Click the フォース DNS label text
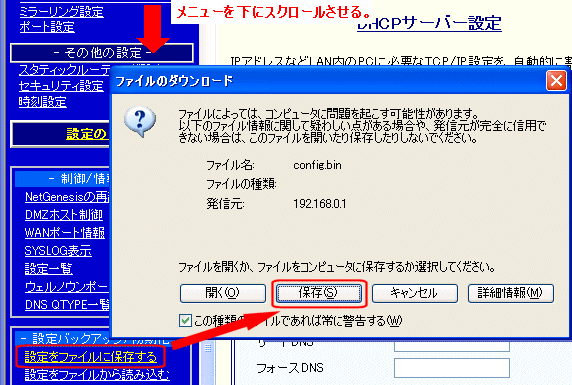Screen dimensions: 572x385 coord(290,368)
